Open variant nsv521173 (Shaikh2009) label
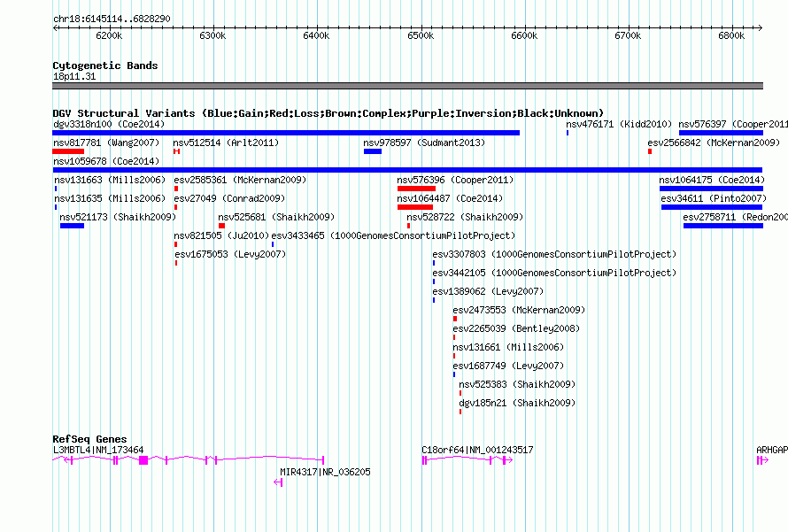Viewport: 788px width, 532px height. tap(118, 217)
